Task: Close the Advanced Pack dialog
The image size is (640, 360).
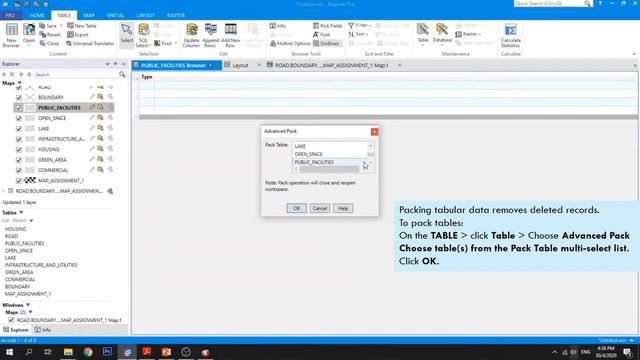Action: click(374, 131)
